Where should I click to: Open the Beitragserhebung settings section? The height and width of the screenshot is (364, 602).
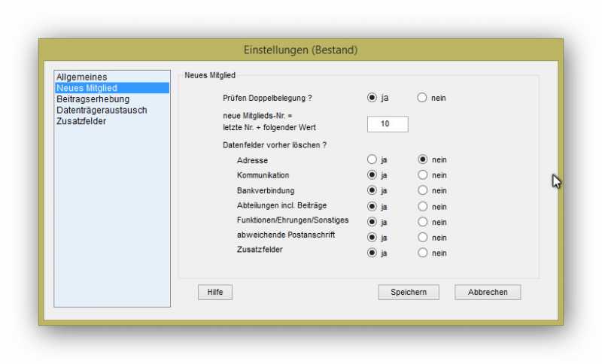93,99
